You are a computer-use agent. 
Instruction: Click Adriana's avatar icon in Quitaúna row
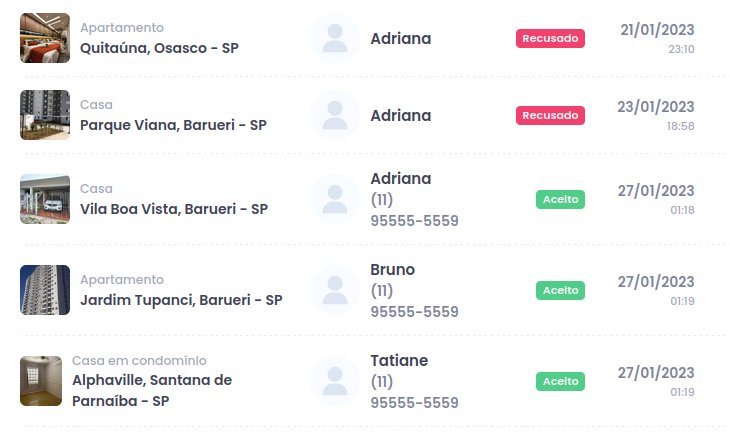335,39
